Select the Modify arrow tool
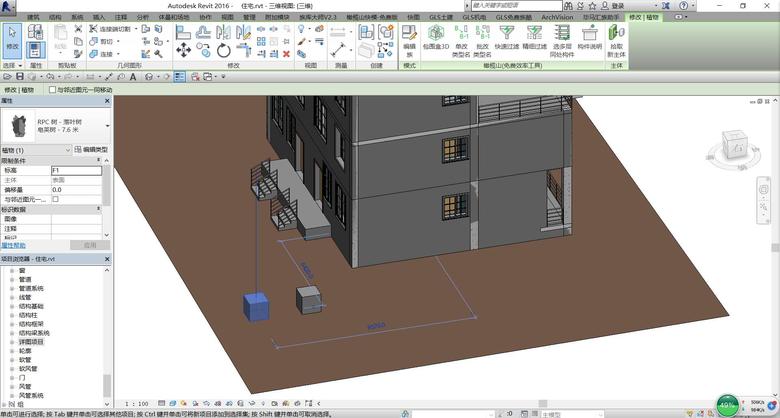This screenshot has height=418, width=780. [x=12, y=37]
